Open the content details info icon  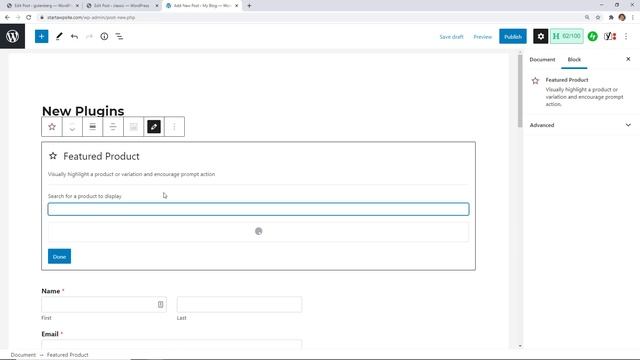pyautogui.click(x=104, y=36)
